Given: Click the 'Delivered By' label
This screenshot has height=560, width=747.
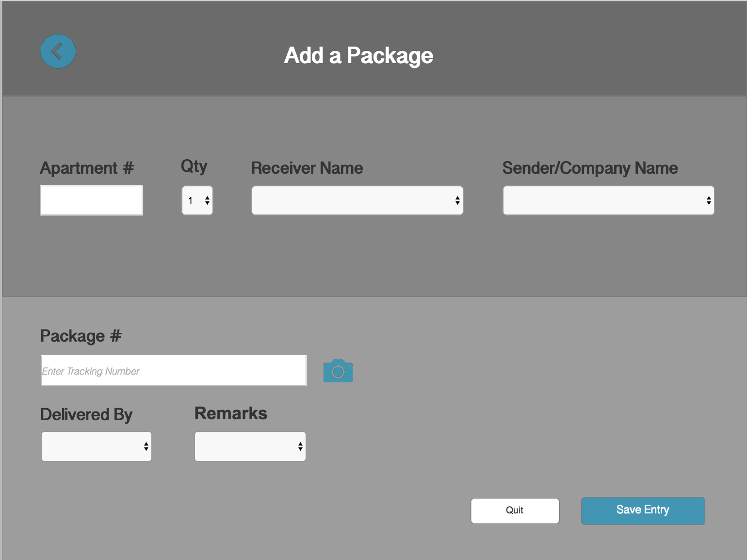Looking at the screenshot, I should [86, 414].
